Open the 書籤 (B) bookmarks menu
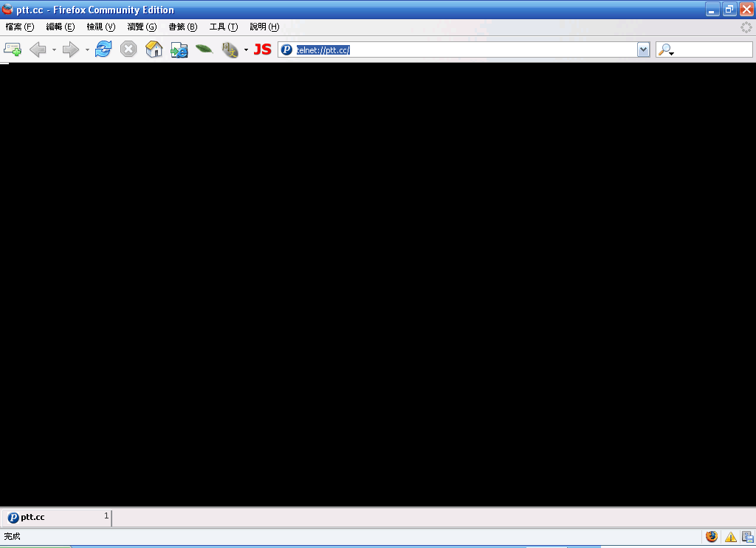The height and width of the screenshot is (548, 756). click(182, 27)
